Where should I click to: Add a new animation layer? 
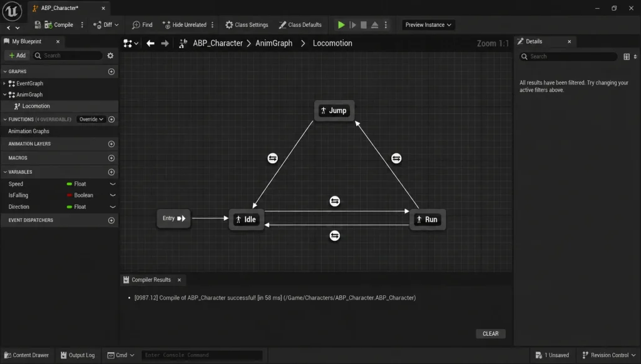111,144
